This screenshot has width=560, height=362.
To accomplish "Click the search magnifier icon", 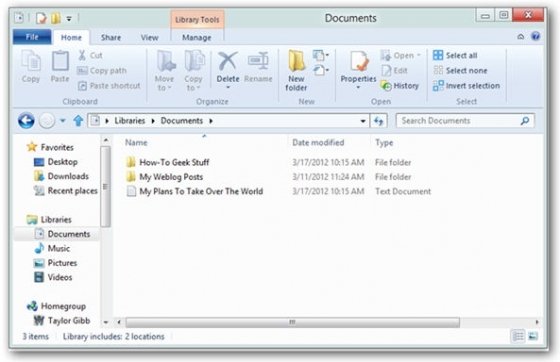I will [x=525, y=121].
